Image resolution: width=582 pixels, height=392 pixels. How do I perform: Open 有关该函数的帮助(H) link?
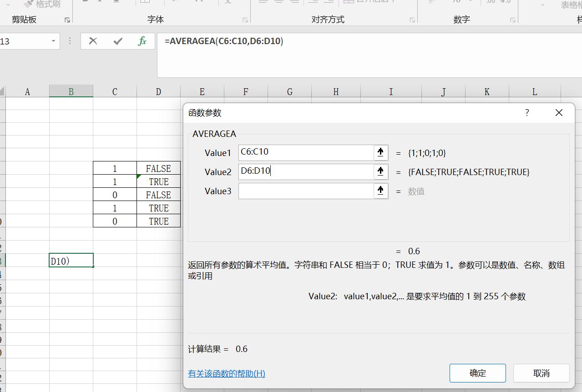(227, 373)
